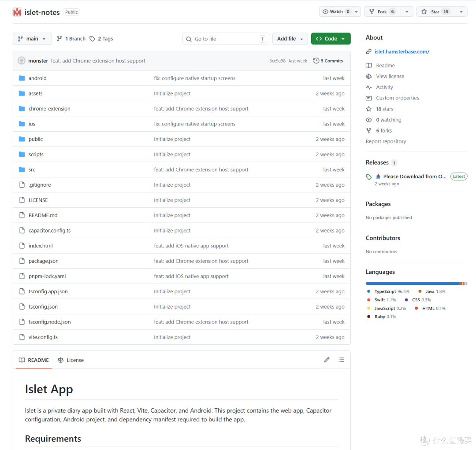Star the islet-notes repository
This screenshot has width=476, height=450.
(435, 12)
